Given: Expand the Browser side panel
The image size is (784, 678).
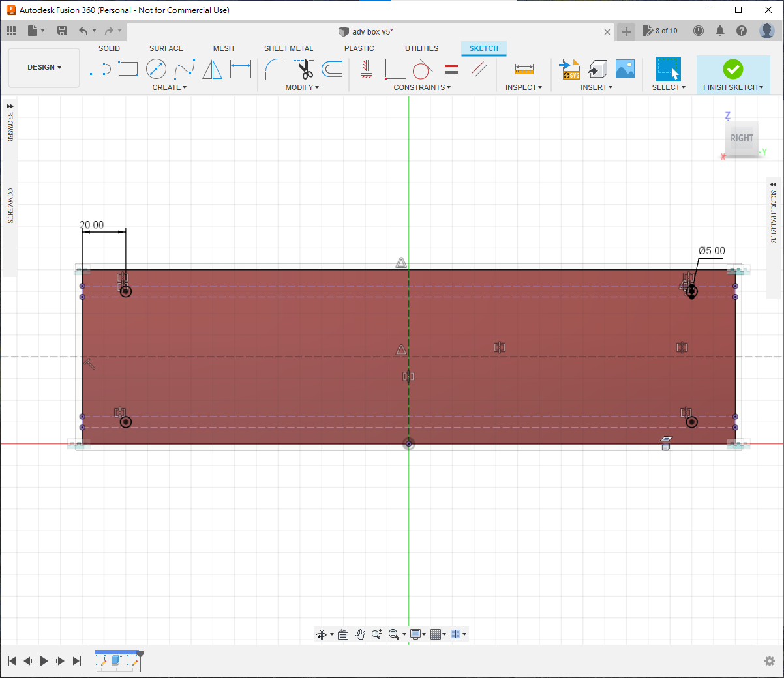Looking at the screenshot, I should pyautogui.click(x=10, y=106).
